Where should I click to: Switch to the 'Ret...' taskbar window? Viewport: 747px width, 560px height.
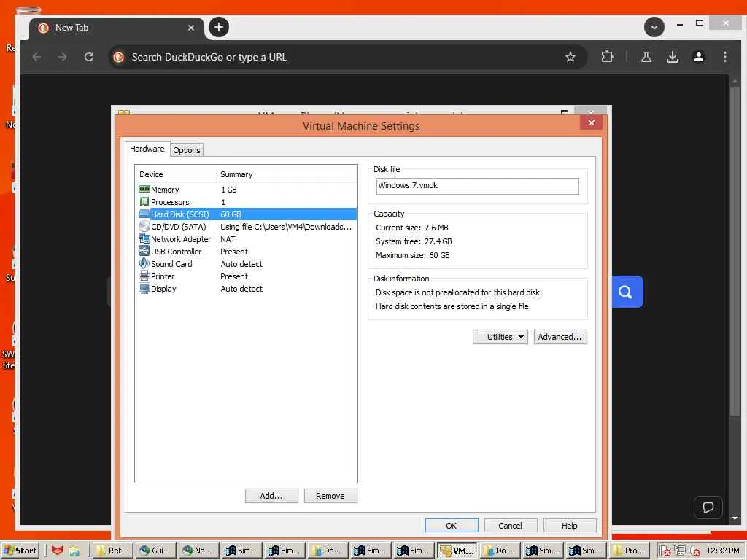[112, 551]
